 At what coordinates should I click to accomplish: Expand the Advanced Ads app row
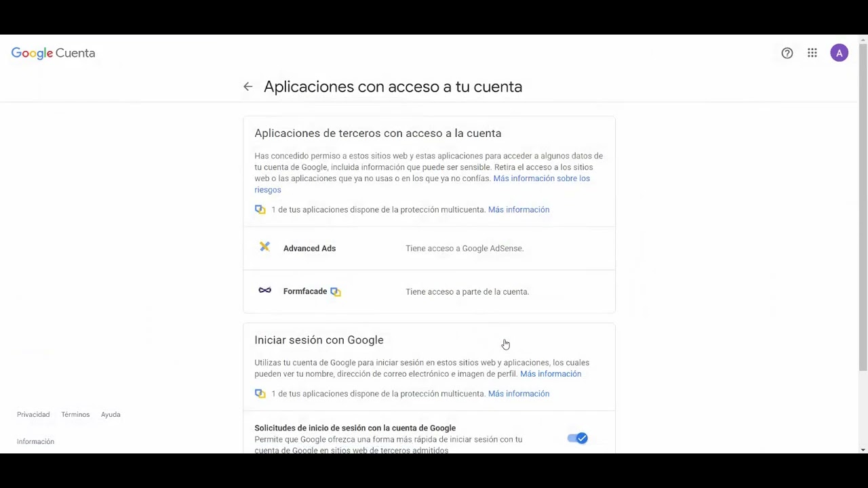pyautogui.click(x=429, y=248)
